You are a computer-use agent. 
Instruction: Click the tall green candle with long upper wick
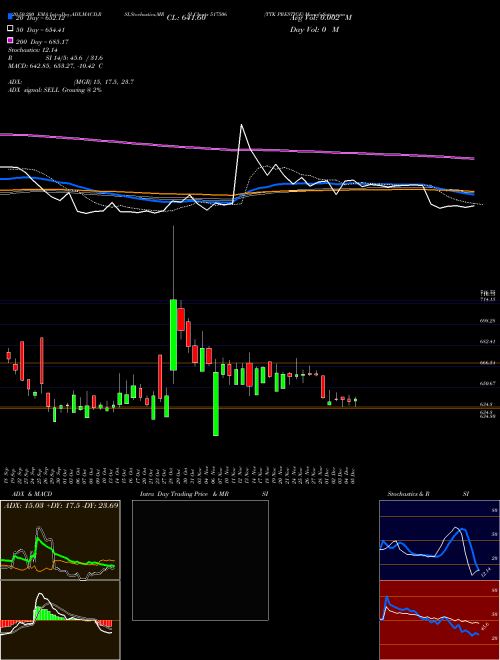point(173,335)
